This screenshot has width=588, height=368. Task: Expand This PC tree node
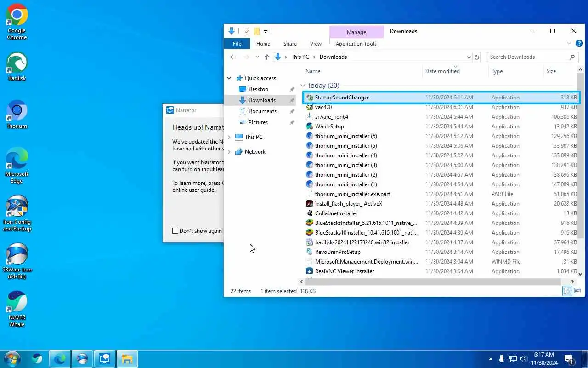coord(229,137)
